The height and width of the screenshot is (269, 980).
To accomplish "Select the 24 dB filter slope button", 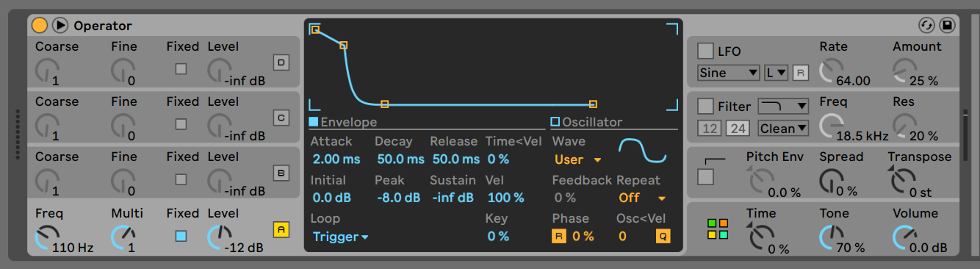I will click(738, 129).
